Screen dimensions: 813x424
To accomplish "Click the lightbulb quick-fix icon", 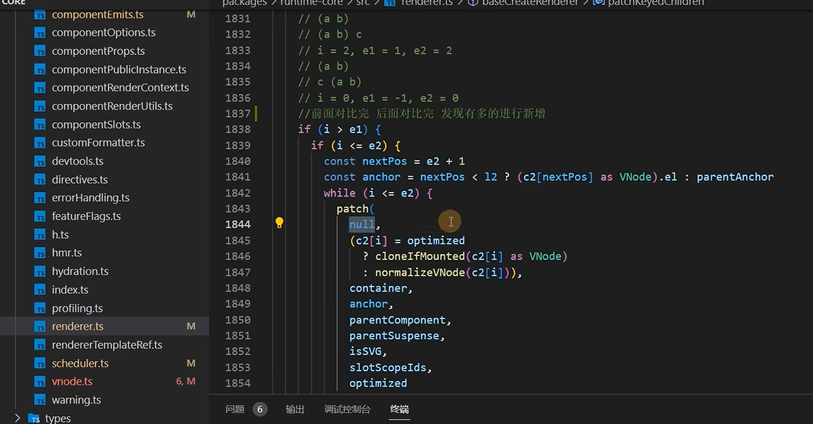I will pyautogui.click(x=279, y=223).
